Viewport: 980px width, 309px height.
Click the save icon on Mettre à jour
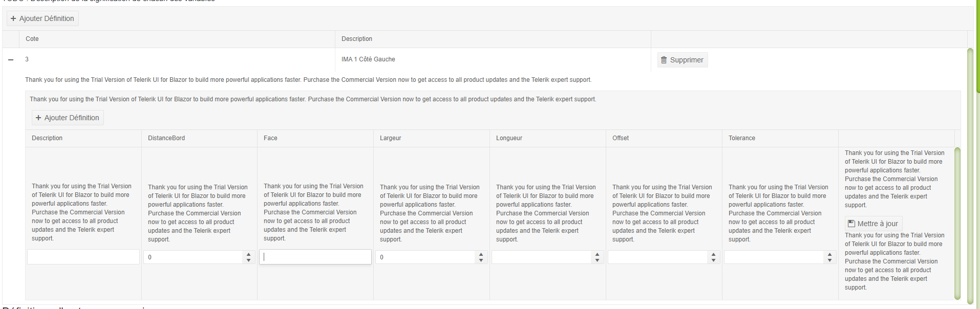[x=851, y=224]
